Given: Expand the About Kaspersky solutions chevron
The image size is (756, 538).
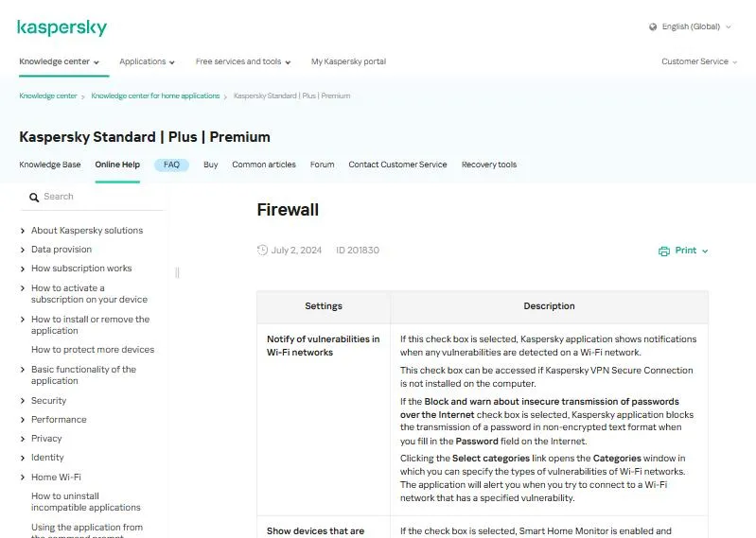Looking at the screenshot, I should (23, 231).
